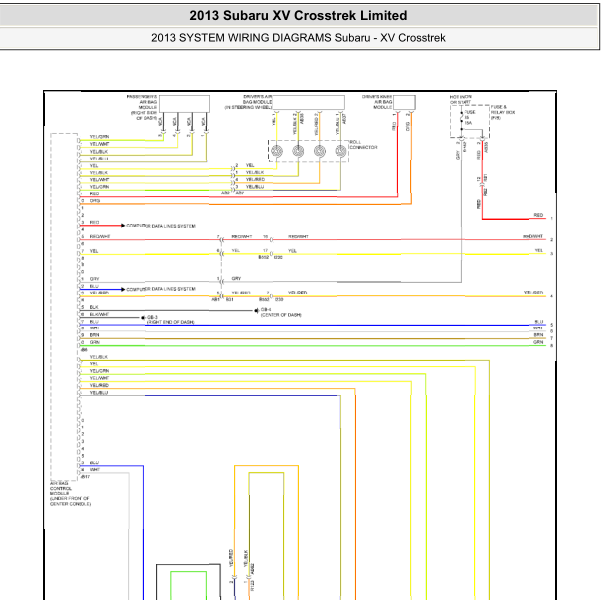Click the "YEL/RED" label near bottom wire group

(x=99, y=385)
